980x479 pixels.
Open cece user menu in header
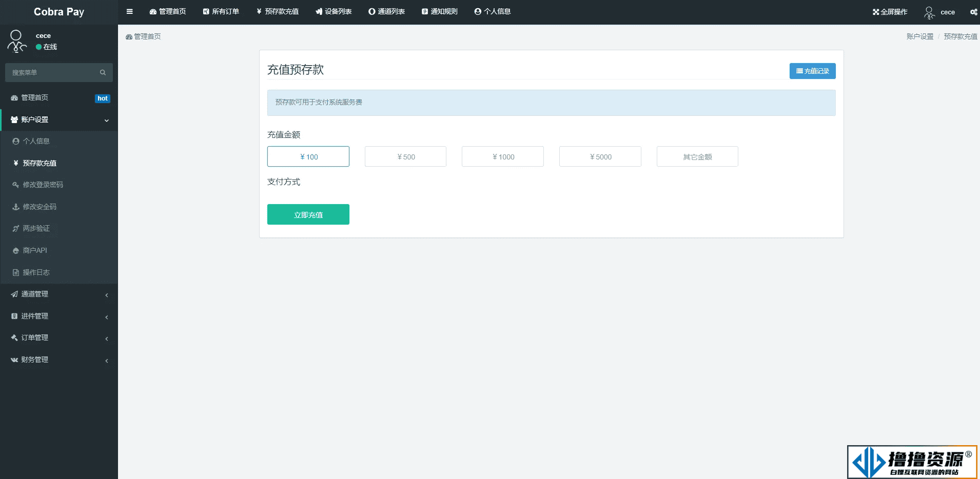939,12
